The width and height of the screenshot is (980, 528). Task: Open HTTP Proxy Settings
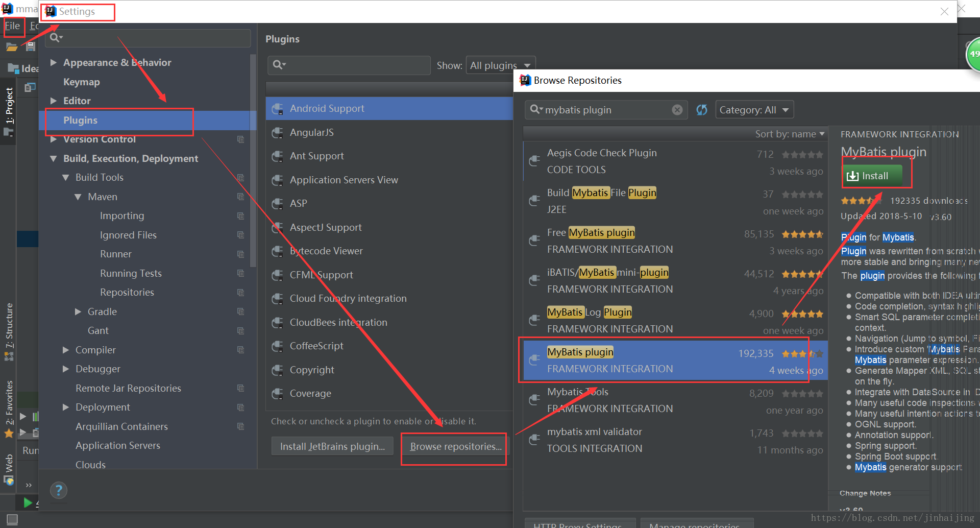[x=580, y=524]
